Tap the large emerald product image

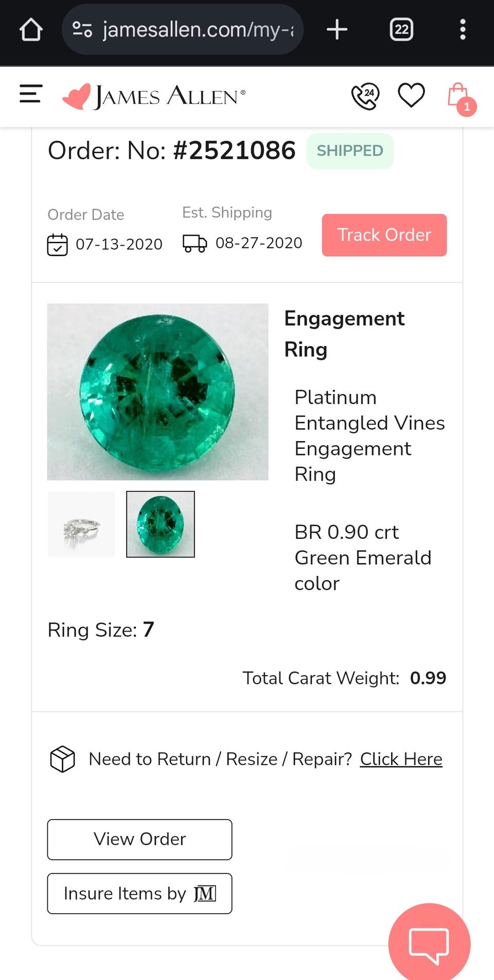[x=157, y=392]
